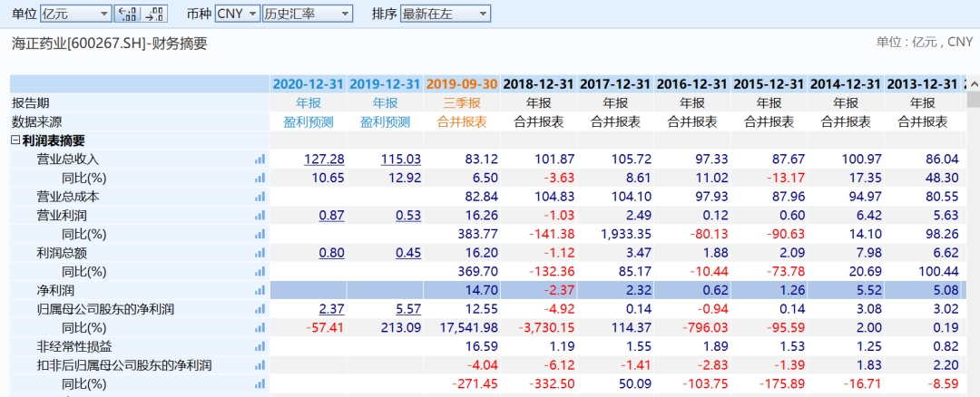This screenshot has width=980, height=397.
Task: Open the 币种 CNY dropdown
Action: click(238, 13)
